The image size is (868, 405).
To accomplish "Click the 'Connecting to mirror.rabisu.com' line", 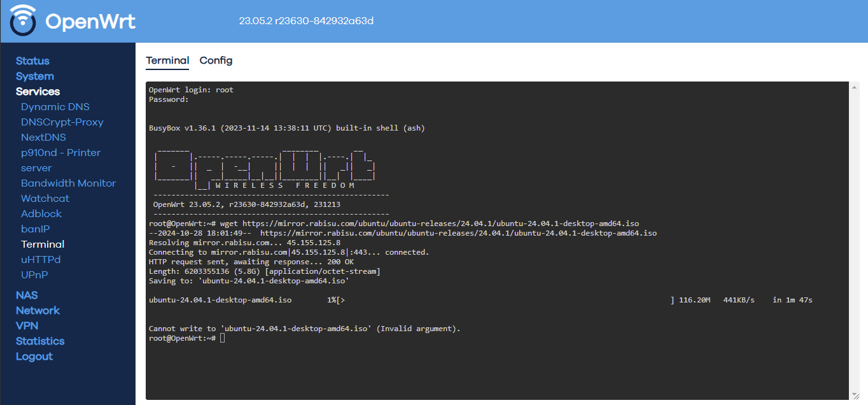I will (289, 252).
